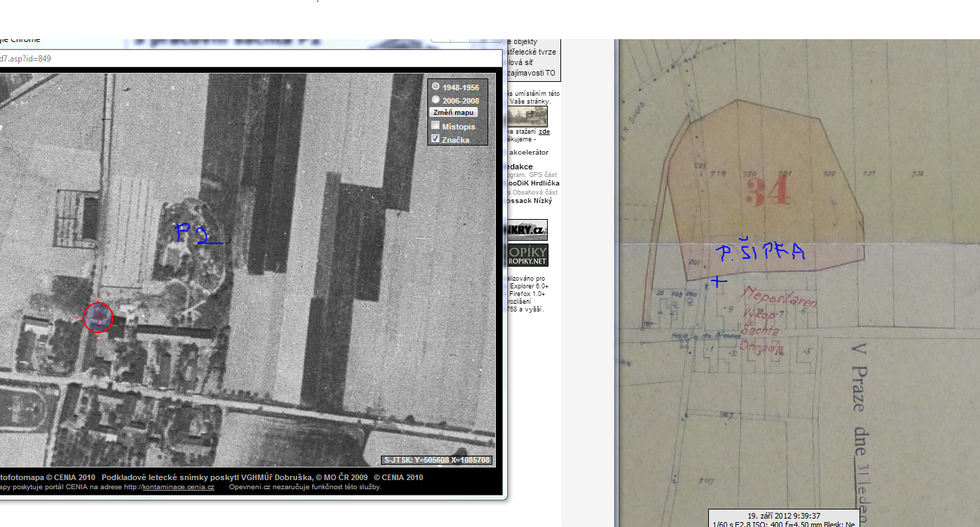Screen dimensions: 980x527
Task: Uncheck the Značka marker checkbox
Action: [x=436, y=139]
